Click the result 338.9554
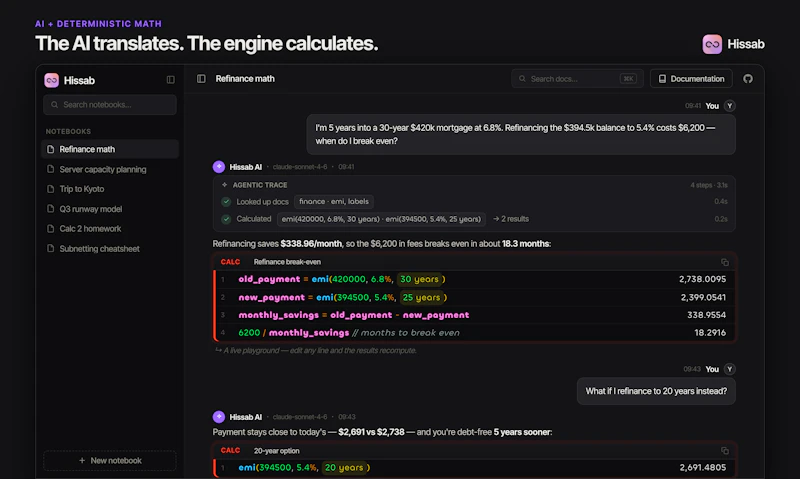The height and width of the screenshot is (479, 800). (x=706, y=315)
